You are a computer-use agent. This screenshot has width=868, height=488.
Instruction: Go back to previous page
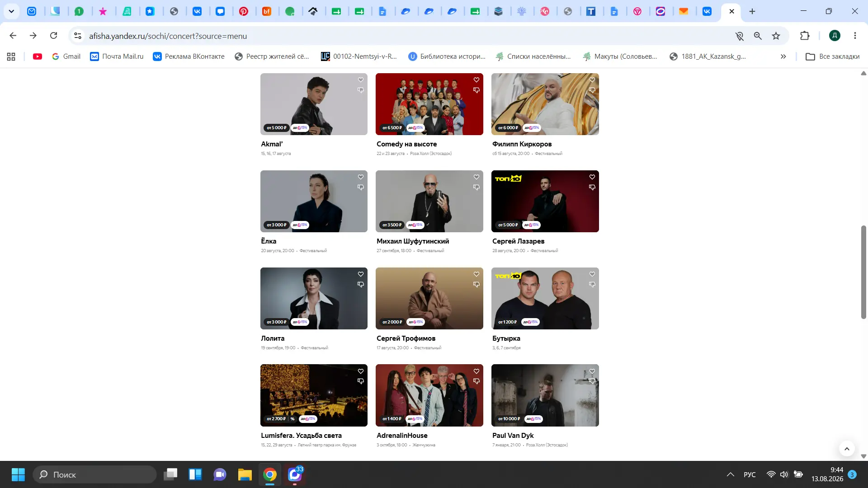click(x=13, y=36)
